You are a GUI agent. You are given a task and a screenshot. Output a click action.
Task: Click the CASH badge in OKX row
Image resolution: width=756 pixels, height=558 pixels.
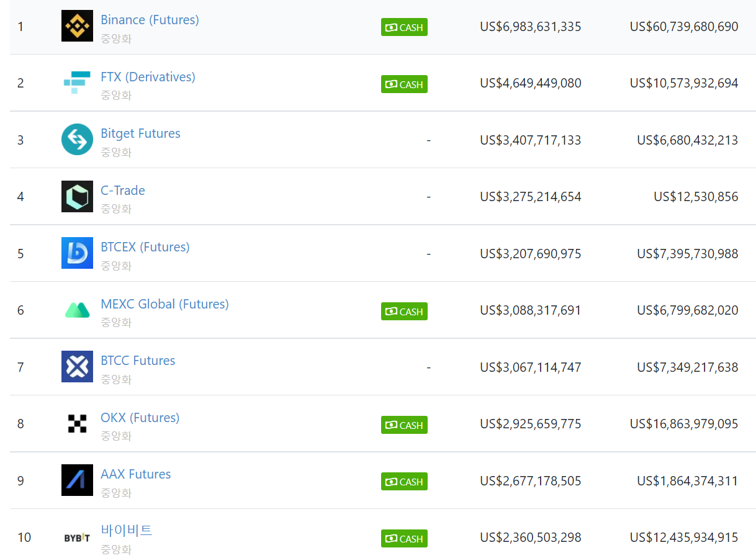coord(404,425)
